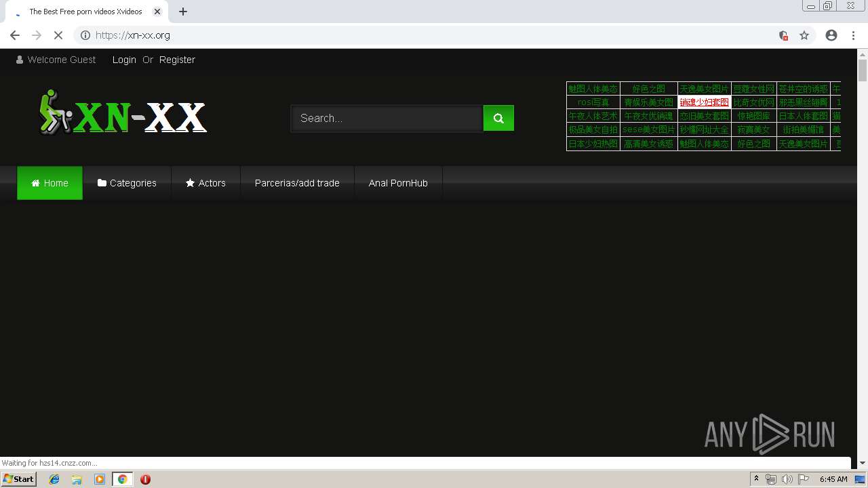
Task: Click the browser forward arrow
Action: click(x=37, y=35)
